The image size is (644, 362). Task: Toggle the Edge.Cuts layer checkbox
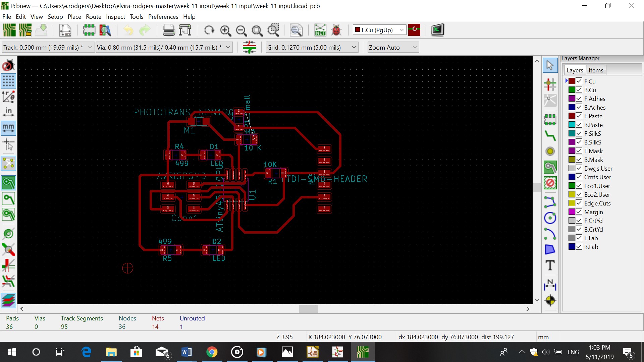pos(579,203)
